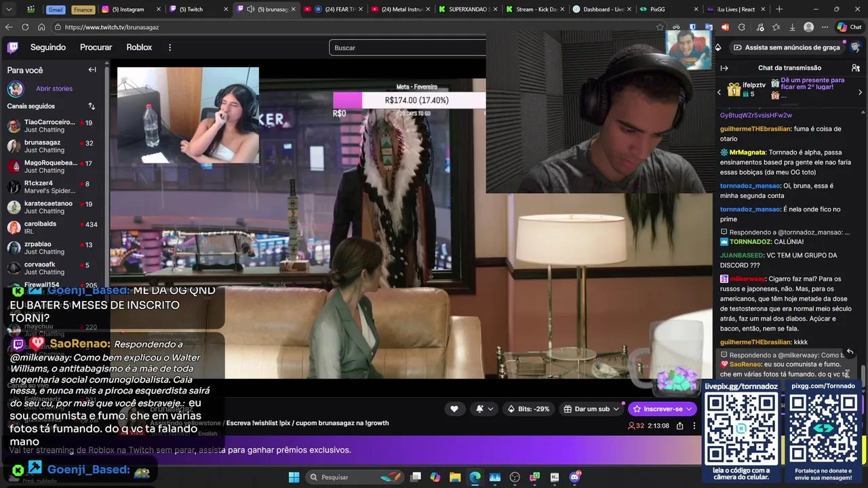Switch to the PixGG browser tab
868x488 pixels.
click(668, 9)
